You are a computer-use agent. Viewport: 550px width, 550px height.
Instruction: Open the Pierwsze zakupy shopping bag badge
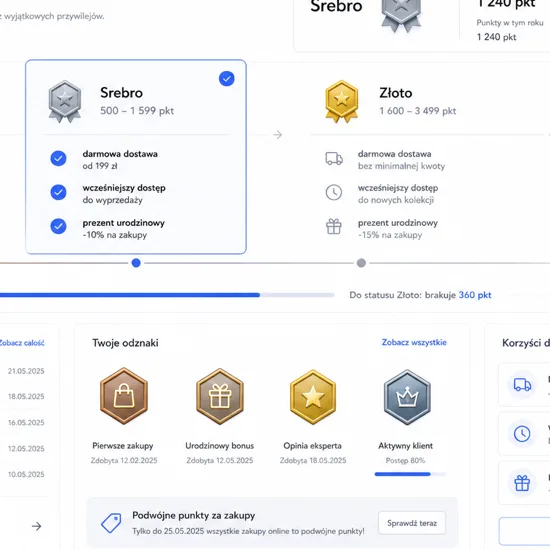[124, 396]
